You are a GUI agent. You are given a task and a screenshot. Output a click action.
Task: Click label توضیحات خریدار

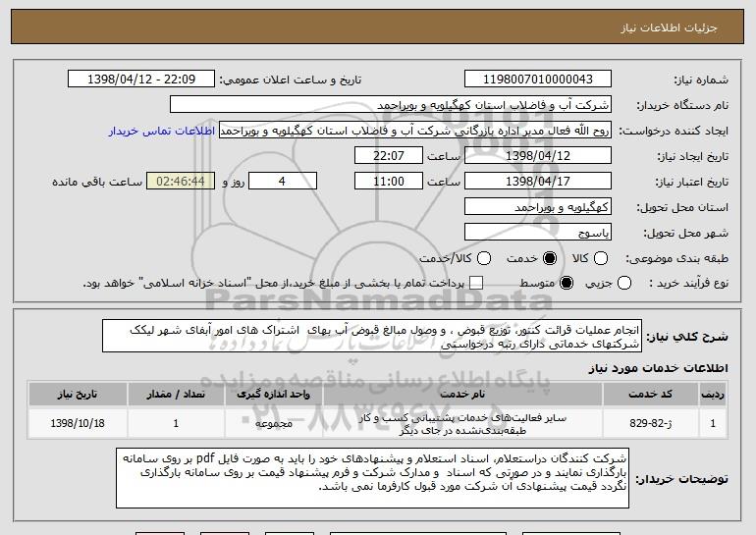(681, 479)
